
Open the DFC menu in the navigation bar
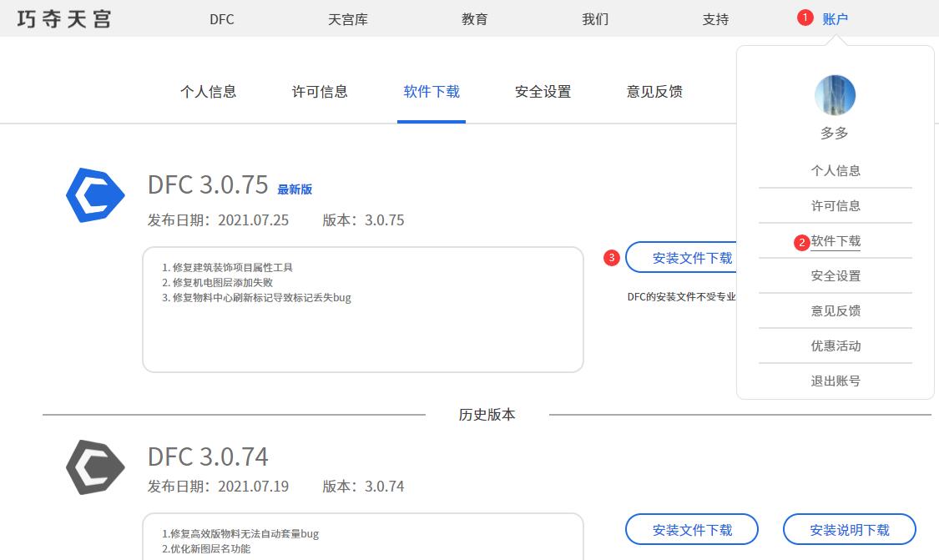click(x=222, y=19)
